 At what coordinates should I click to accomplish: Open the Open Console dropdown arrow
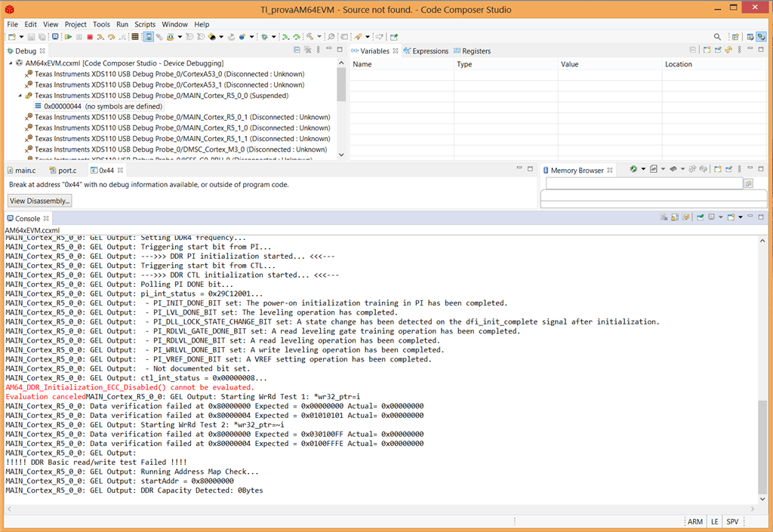click(741, 217)
